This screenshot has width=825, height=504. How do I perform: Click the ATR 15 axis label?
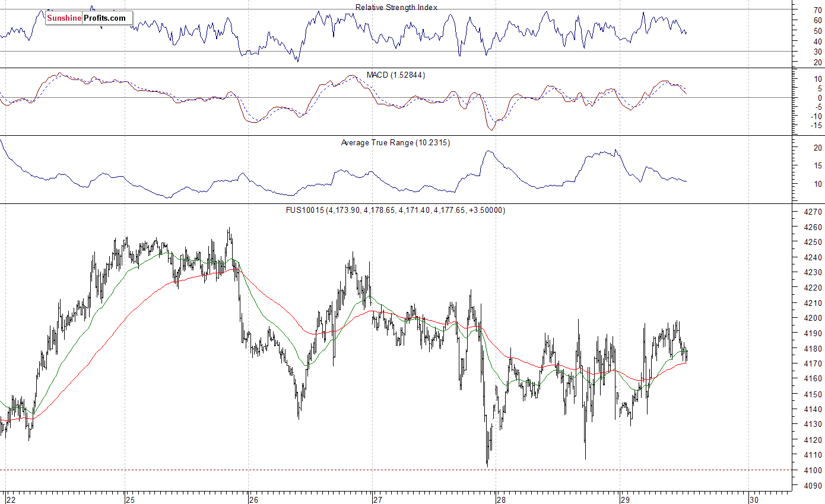coord(817,165)
